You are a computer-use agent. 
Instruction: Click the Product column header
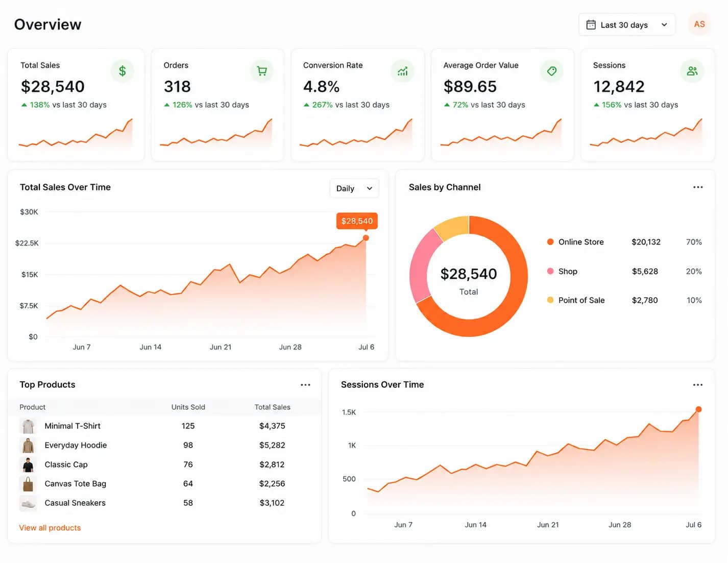tap(33, 407)
